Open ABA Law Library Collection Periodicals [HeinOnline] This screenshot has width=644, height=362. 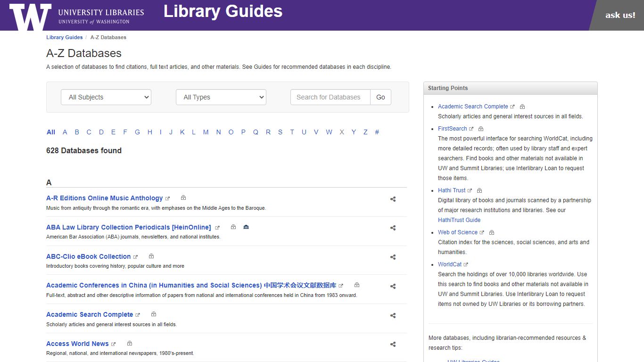[129, 227]
